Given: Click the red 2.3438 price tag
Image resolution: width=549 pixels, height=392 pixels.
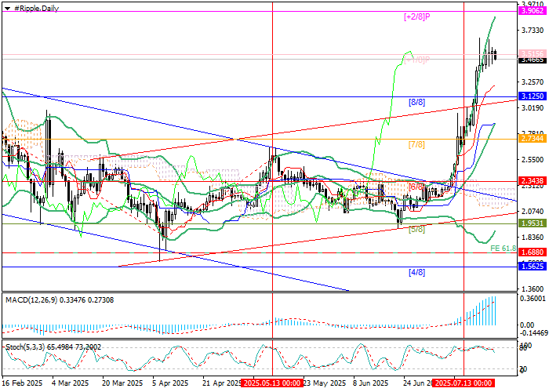Looking at the screenshot, I should [532, 181].
